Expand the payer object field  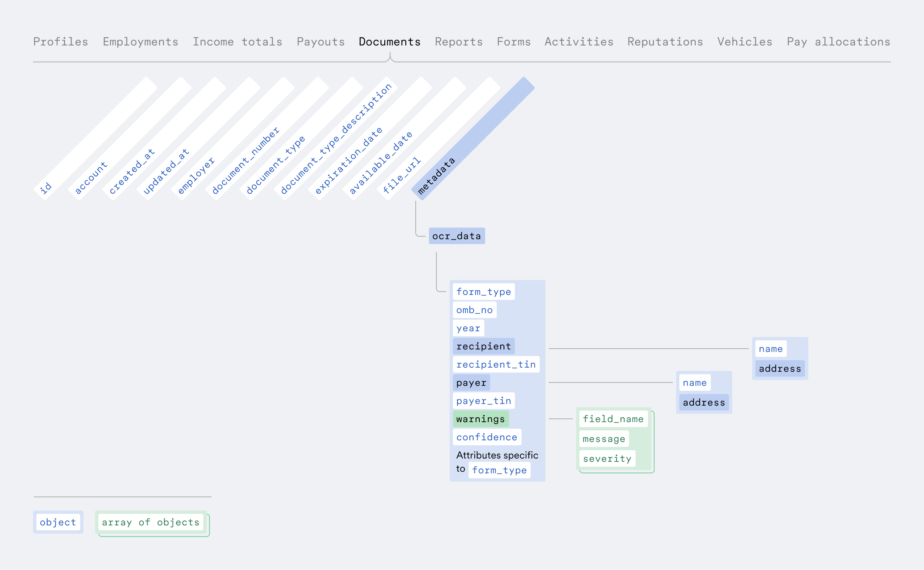471,382
